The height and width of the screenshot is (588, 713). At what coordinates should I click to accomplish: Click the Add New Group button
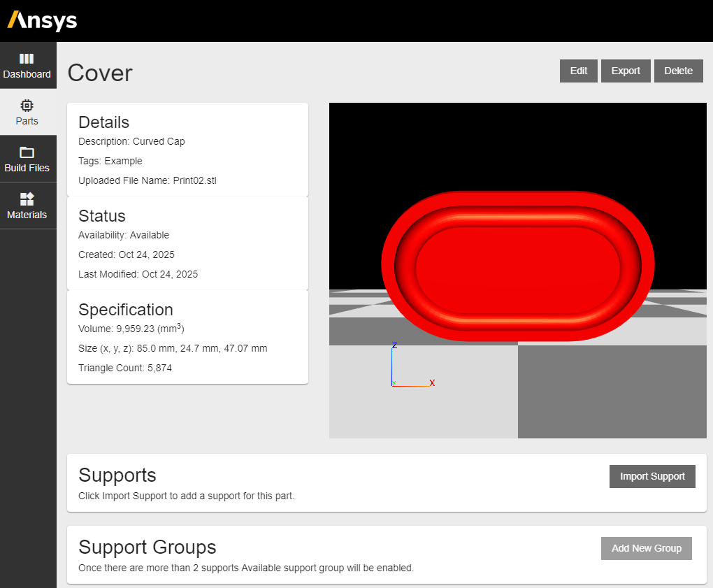coord(646,548)
